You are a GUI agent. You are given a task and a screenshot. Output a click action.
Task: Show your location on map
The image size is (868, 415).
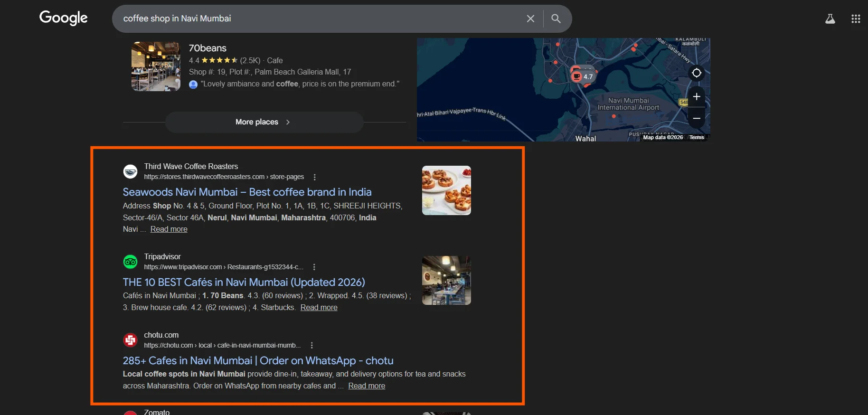point(697,73)
